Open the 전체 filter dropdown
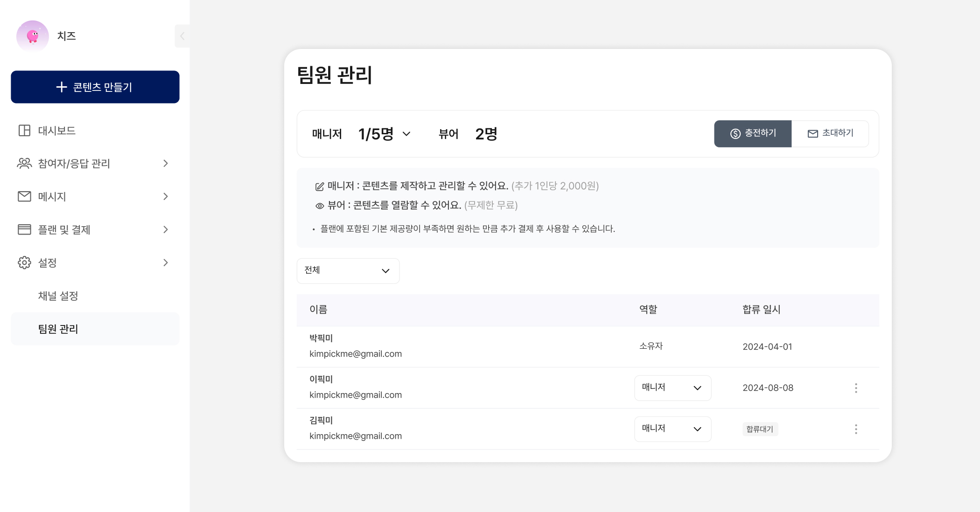The image size is (980, 512). click(x=348, y=271)
